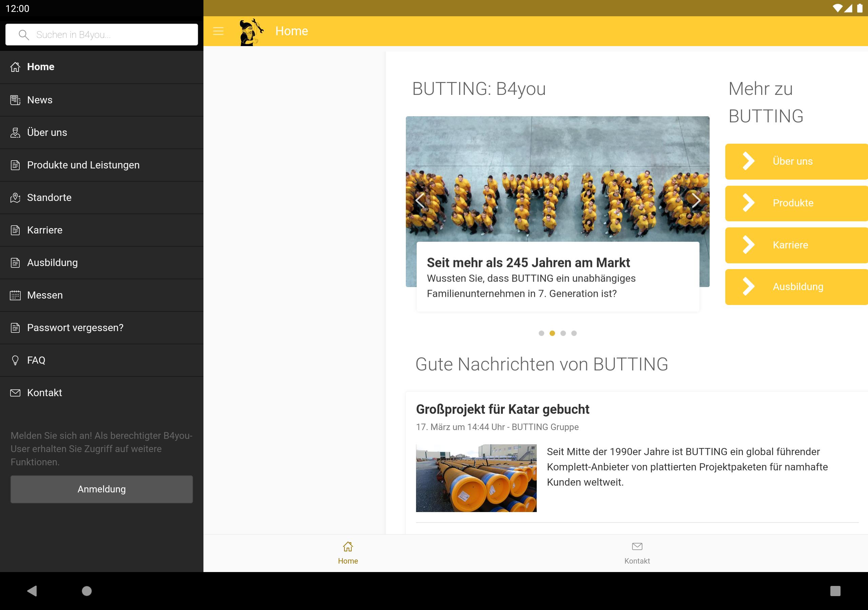Click chevron on the Produkte yellow button
Viewport: 868px width, 610px height.
tap(749, 203)
